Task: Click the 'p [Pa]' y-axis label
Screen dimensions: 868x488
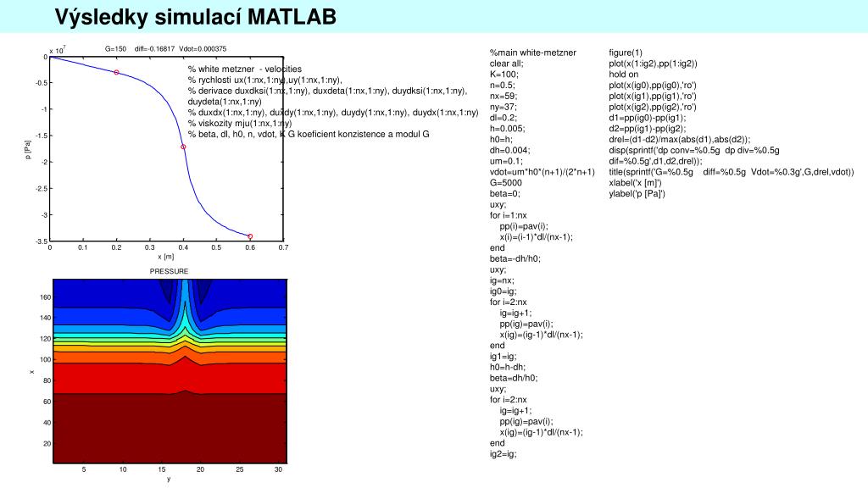Action: (x=28, y=149)
